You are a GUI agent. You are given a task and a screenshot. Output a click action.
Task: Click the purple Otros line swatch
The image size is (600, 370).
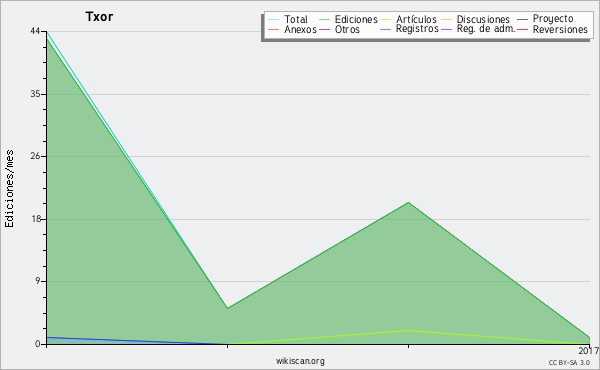(324, 29)
